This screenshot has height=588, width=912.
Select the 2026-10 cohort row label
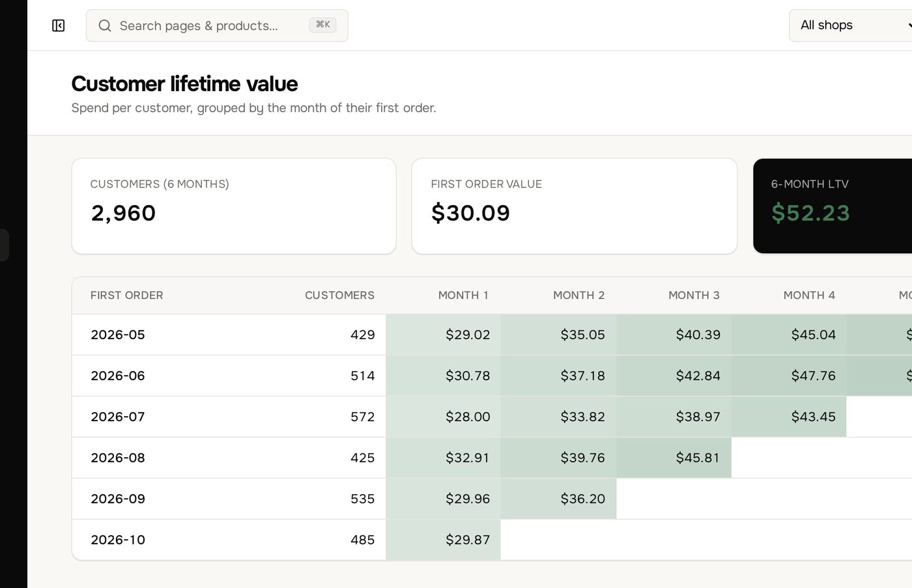click(x=118, y=540)
